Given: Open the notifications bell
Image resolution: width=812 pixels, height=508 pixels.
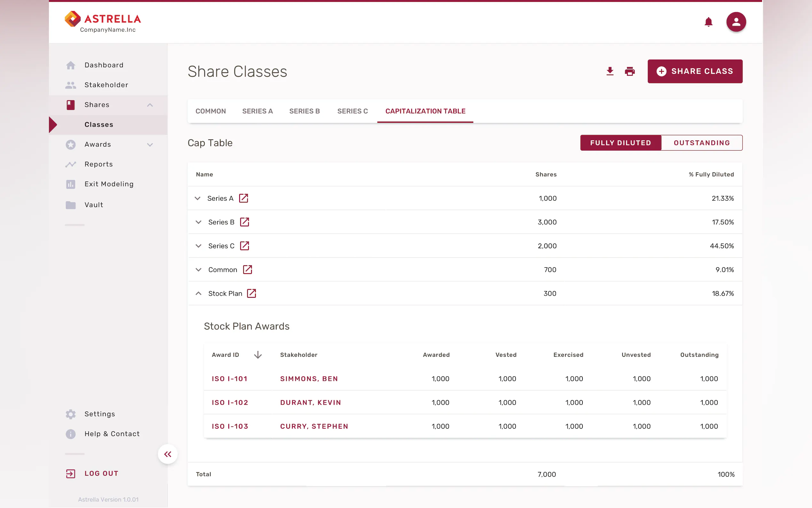Looking at the screenshot, I should point(708,22).
